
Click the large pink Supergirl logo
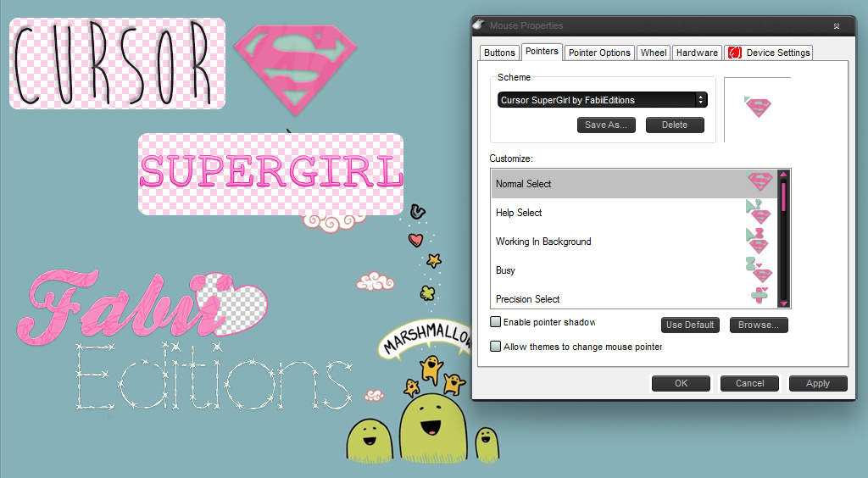pyautogui.click(x=295, y=69)
